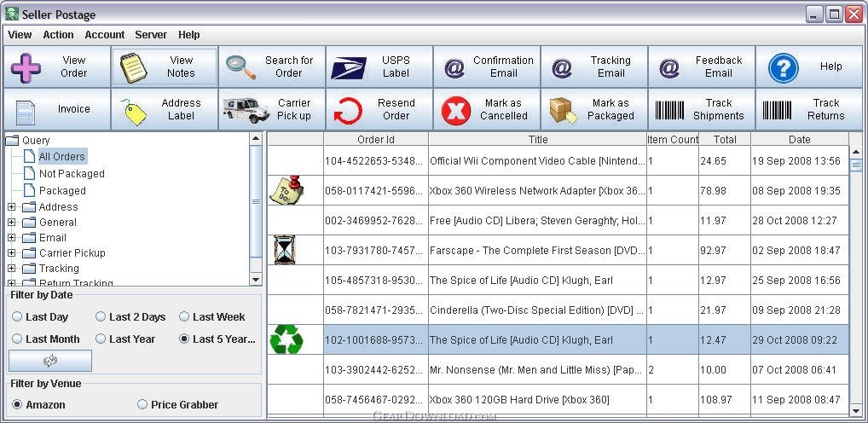Send a Confirmation Email
Screen dimensions: 868x423
[487, 67]
